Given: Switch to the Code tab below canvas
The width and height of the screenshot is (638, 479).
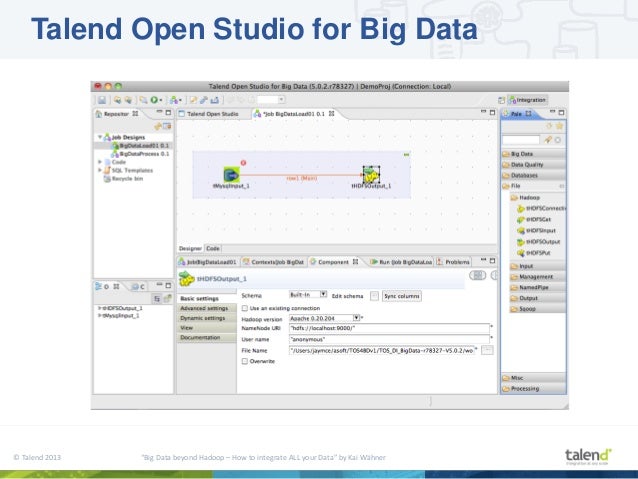Looking at the screenshot, I should coord(213,248).
